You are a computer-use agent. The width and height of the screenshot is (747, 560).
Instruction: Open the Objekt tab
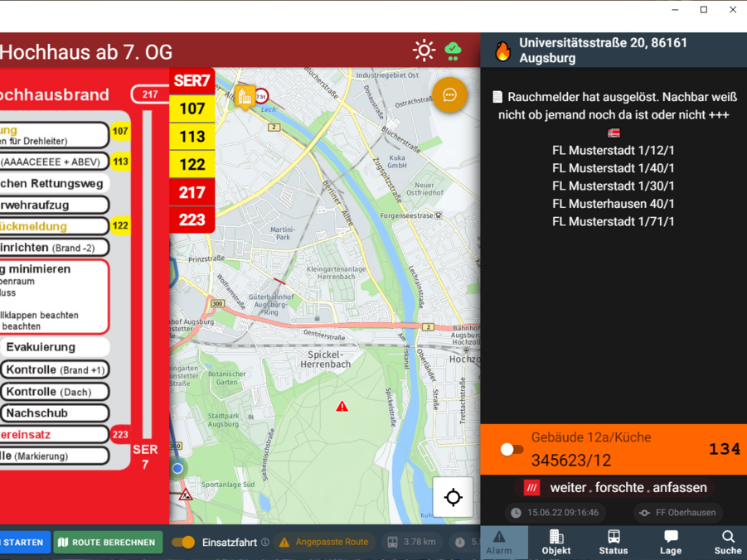coord(556,543)
